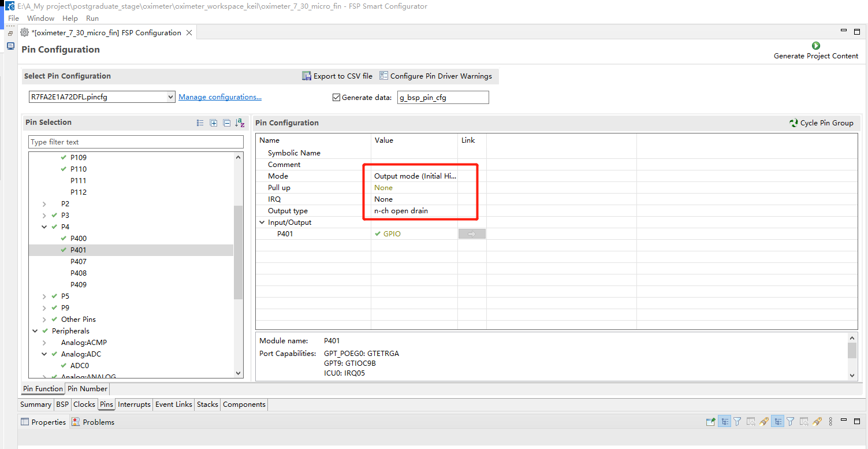868x449 pixels.
Task: Expand the P2 port node
Action: (x=44, y=204)
